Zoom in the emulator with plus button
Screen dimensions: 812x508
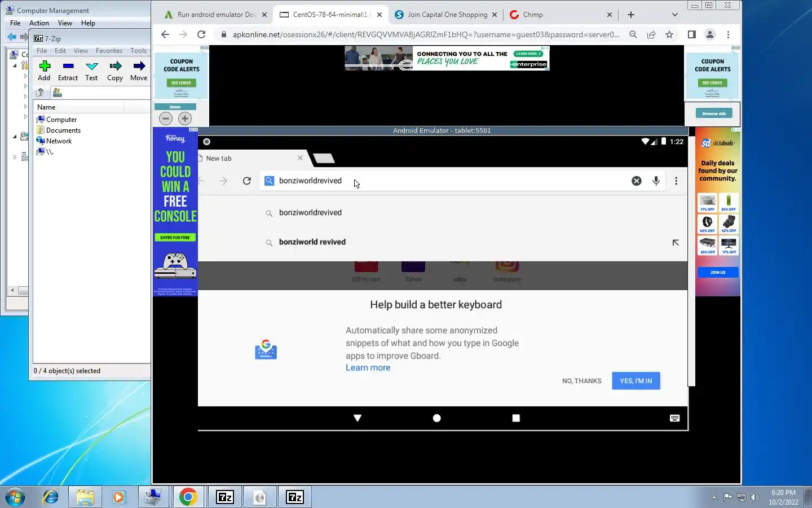click(185, 119)
